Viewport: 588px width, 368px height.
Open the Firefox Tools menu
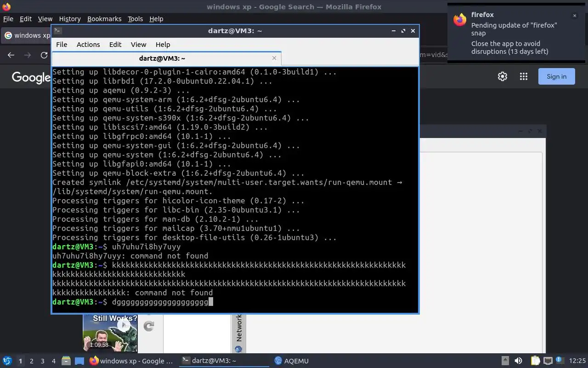(x=135, y=19)
